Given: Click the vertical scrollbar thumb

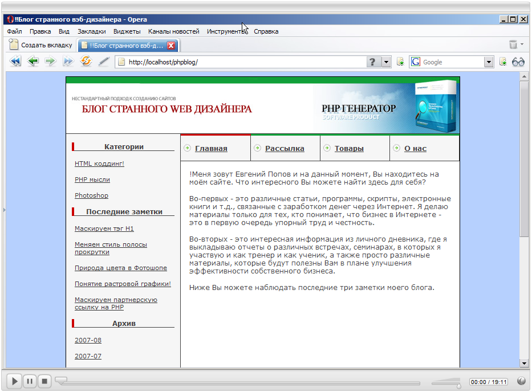Looking at the screenshot, I should (x=524, y=159).
